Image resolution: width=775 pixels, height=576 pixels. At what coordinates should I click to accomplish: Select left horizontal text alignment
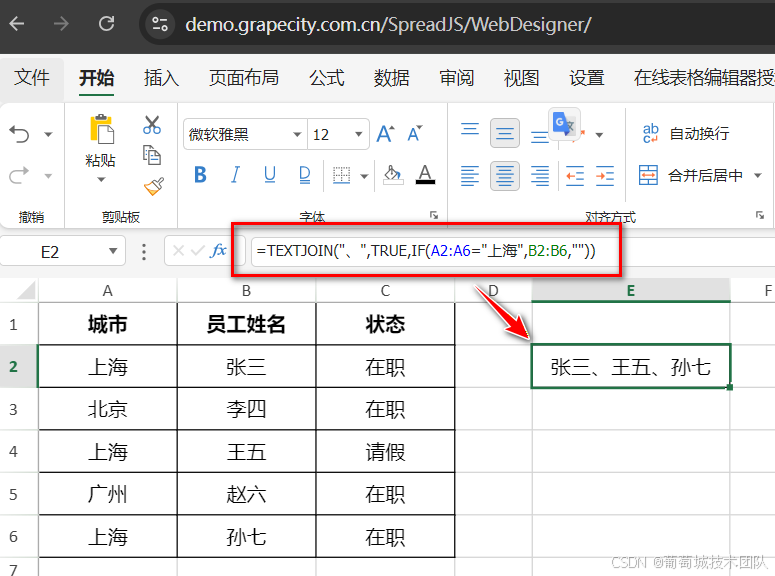(x=470, y=176)
